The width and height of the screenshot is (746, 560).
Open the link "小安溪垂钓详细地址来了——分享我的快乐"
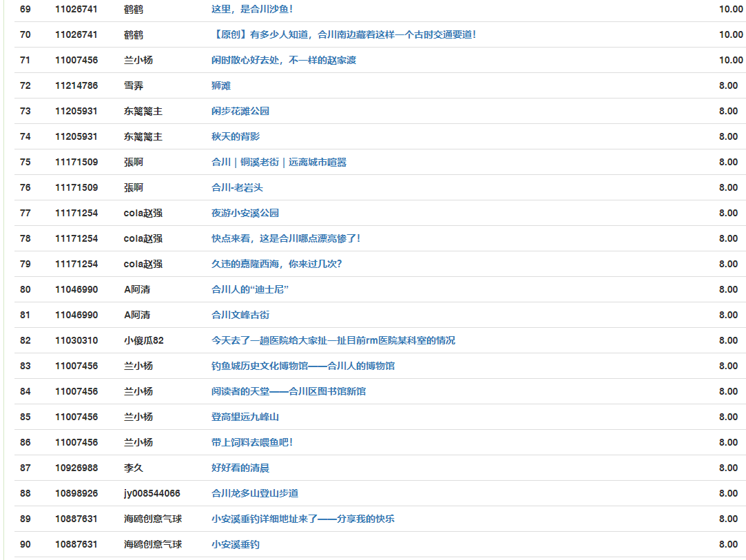pyautogui.click(x=302, y=519)
